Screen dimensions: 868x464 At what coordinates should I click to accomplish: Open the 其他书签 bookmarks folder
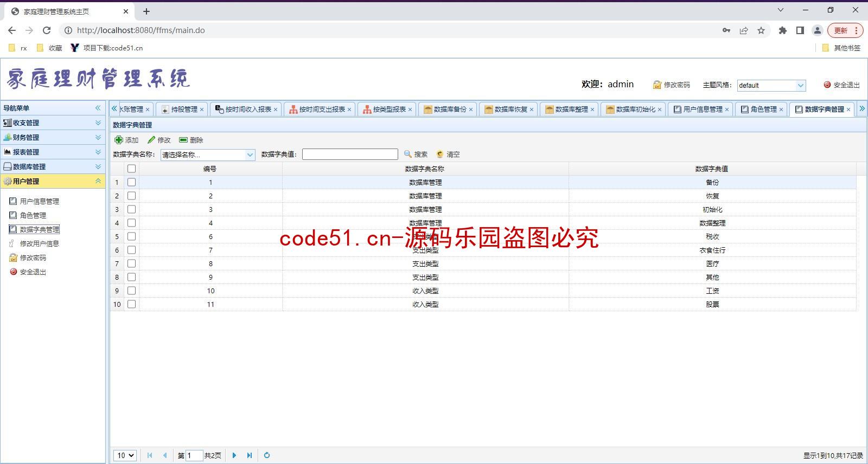click(x=841, y=48)
